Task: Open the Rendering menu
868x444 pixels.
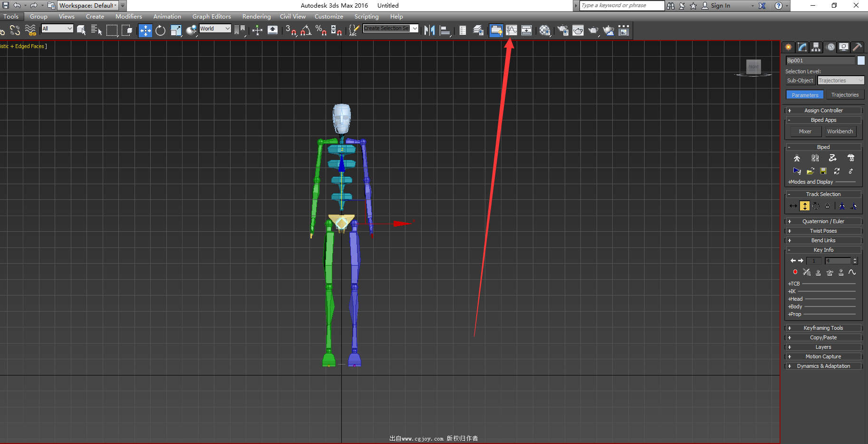Action: [x=256, y=16]
